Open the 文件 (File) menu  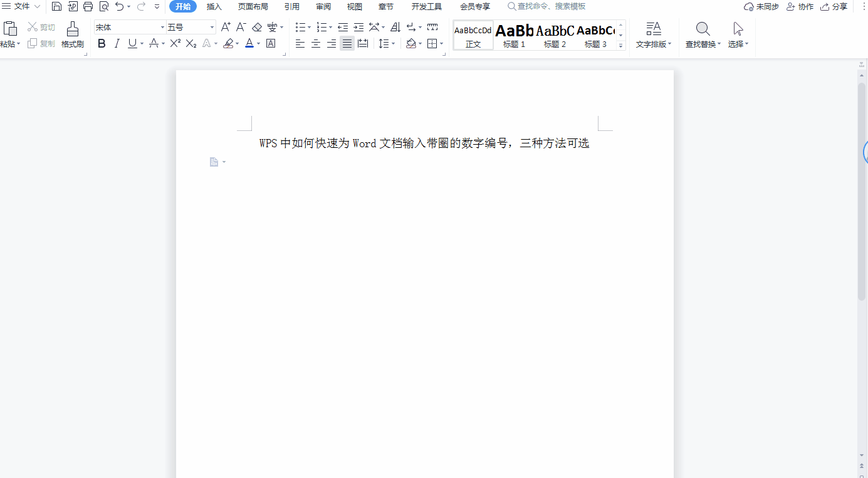coord(21,7)
